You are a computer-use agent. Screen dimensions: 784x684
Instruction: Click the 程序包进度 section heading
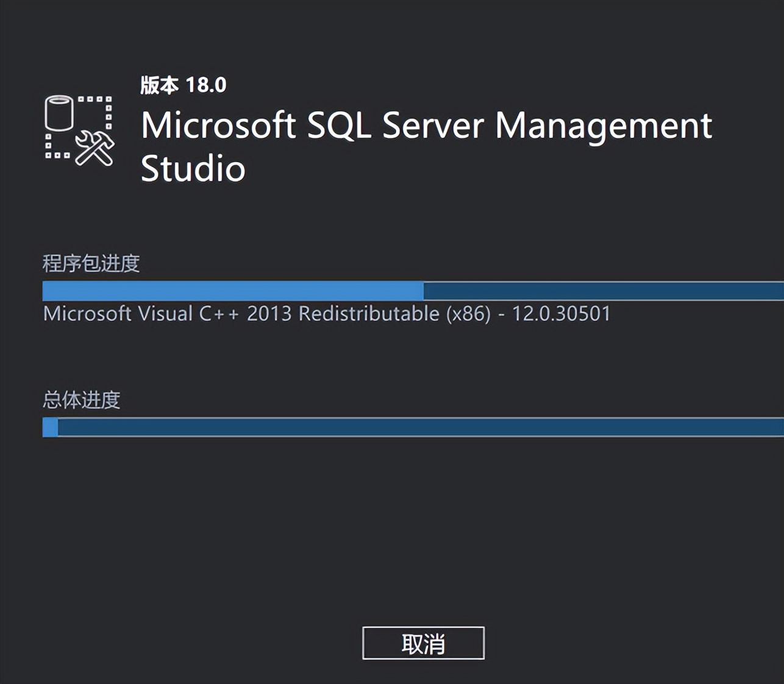(x=90, y=263)
